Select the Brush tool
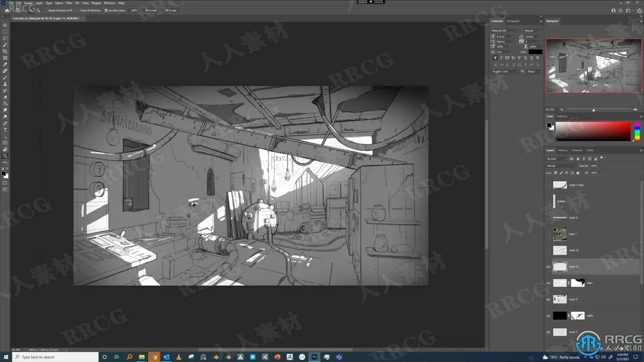 coord(5,77)
